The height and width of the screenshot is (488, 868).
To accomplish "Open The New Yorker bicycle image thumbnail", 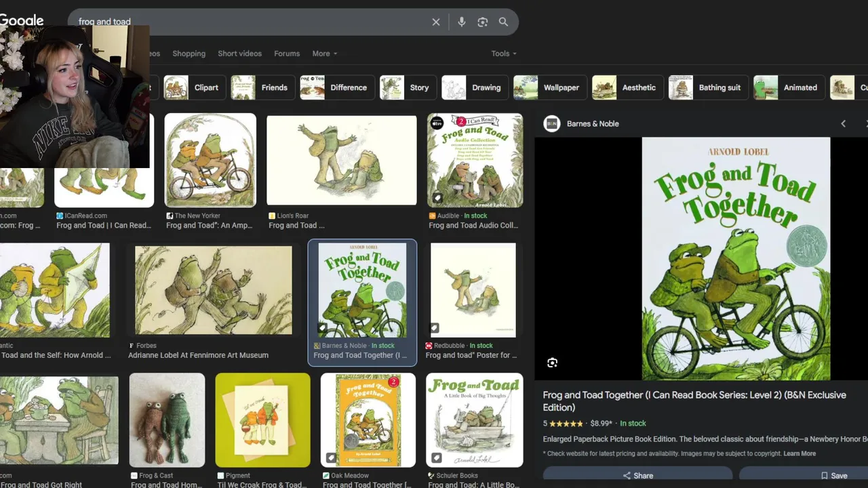I will [x=210, y=160].
